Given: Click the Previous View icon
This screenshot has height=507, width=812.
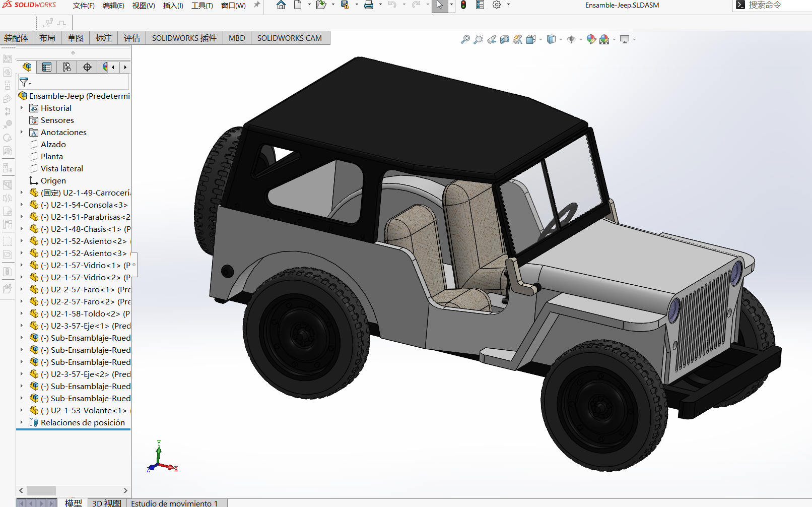Looking at the screenshot, I should [492, 39].
